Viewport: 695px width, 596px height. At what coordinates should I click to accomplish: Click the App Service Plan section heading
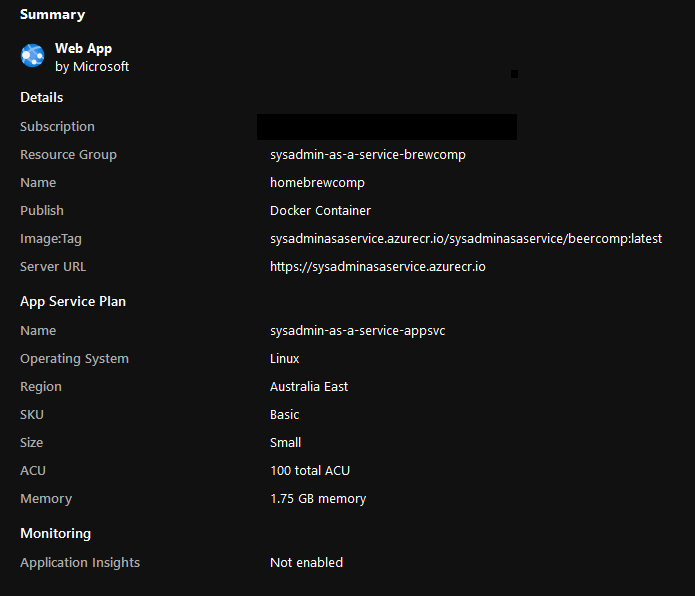tap(73, 301)
